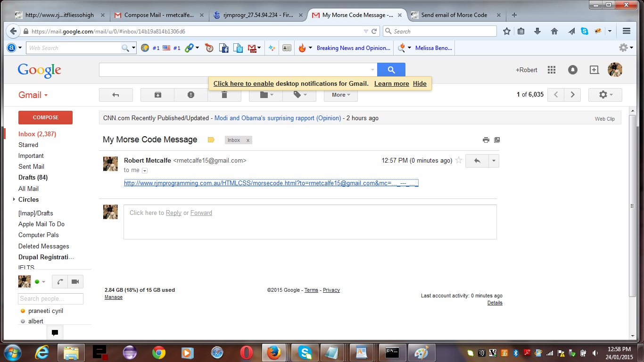Screen dimensions: 644x362
Task: Reply using the arrow button beside timestamp
Action: [477, 161]
